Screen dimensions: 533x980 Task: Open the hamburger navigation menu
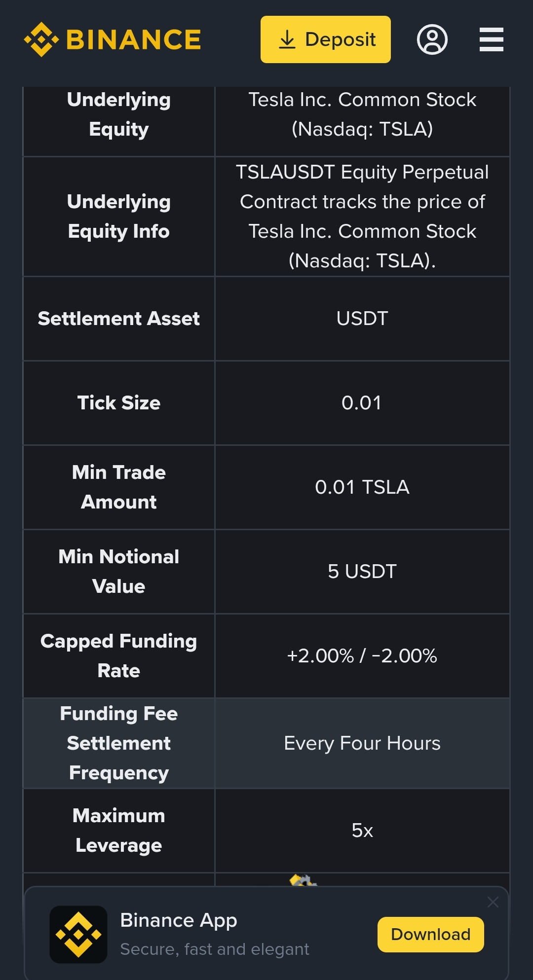point(491,39)
